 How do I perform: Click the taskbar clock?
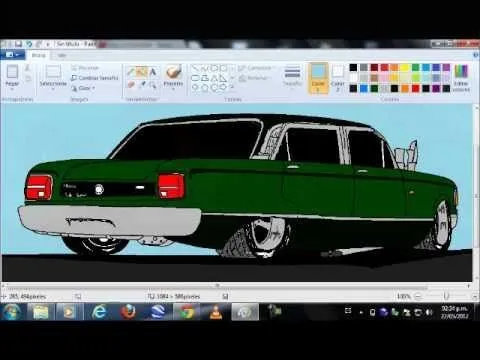click(x=454, y=312)
